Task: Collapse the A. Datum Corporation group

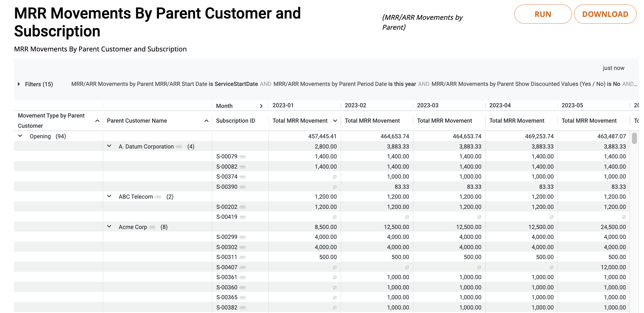Action: [x=109, y=146]
